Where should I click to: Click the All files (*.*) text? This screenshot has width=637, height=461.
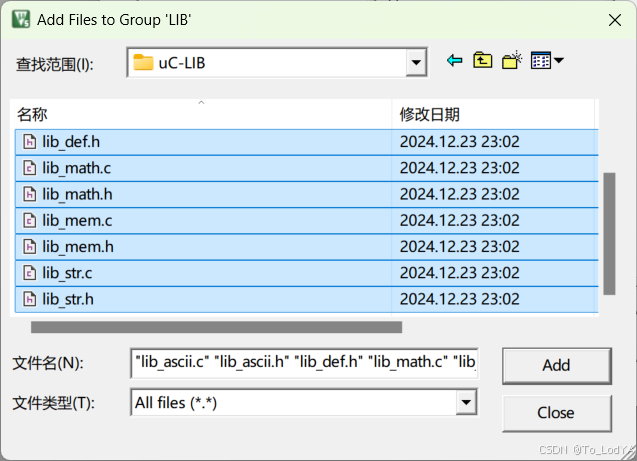(x=176, y=403)
